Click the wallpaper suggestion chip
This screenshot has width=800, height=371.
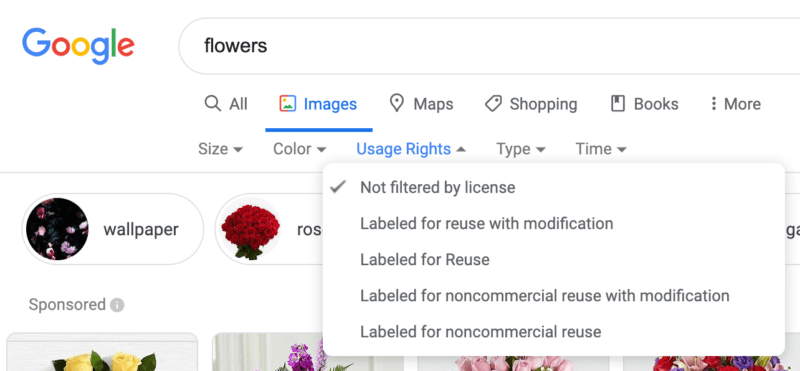[112, 229]
